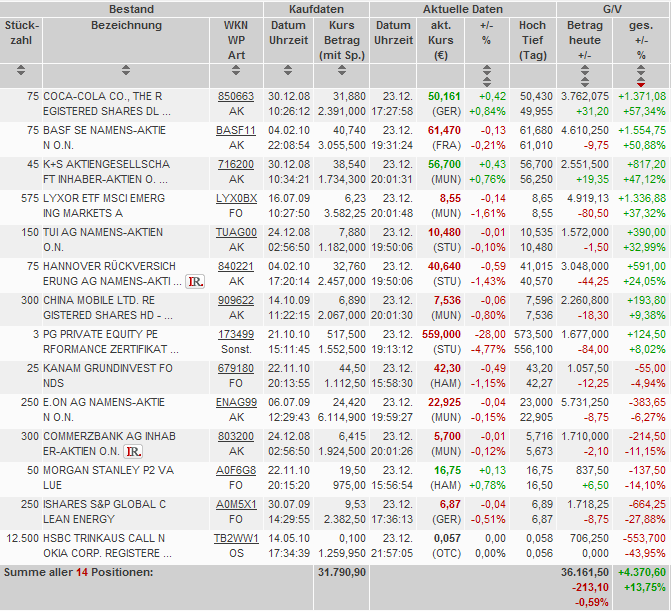
Task: Click gain +57,34% for Coca-Cola
Action: coord(644,112)
